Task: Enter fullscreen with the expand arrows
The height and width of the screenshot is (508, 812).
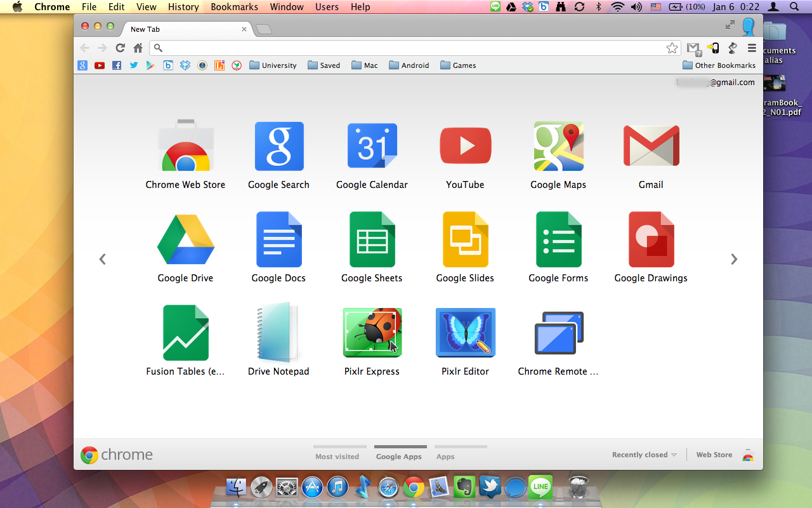Action: 730,25
